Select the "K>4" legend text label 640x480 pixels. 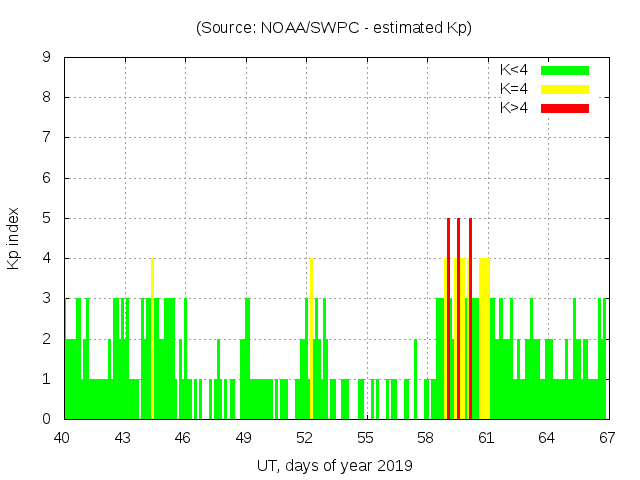point(515,107)
